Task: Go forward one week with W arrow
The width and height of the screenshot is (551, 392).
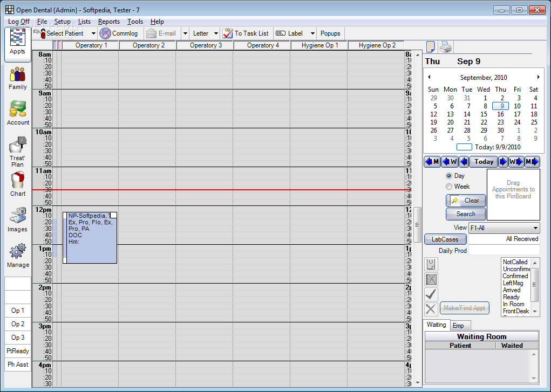Action: pyautogui.click(x=516, y=162)
